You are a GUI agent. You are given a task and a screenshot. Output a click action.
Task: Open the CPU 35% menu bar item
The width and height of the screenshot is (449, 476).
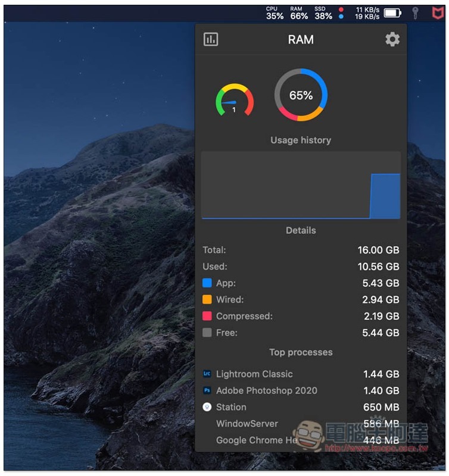[x=275, y=13]
